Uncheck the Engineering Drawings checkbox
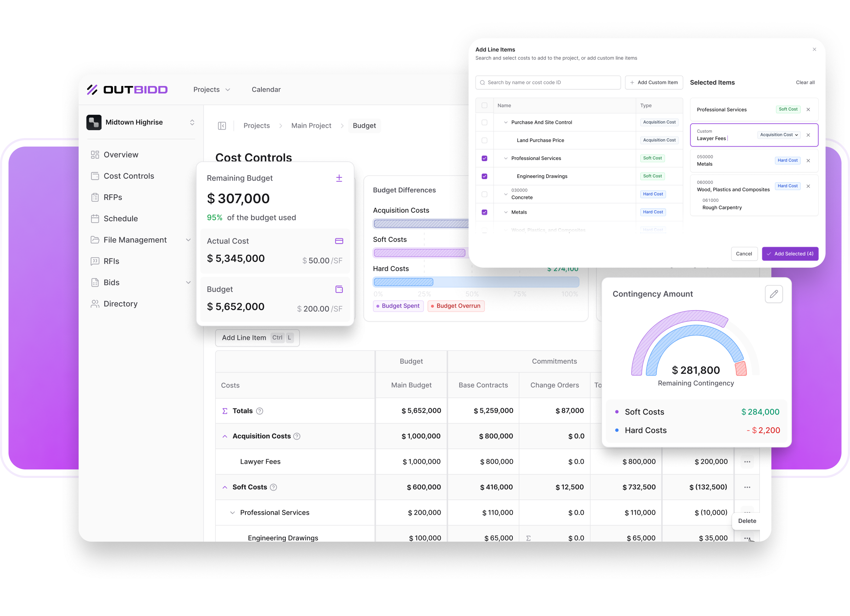 [484, 177]
